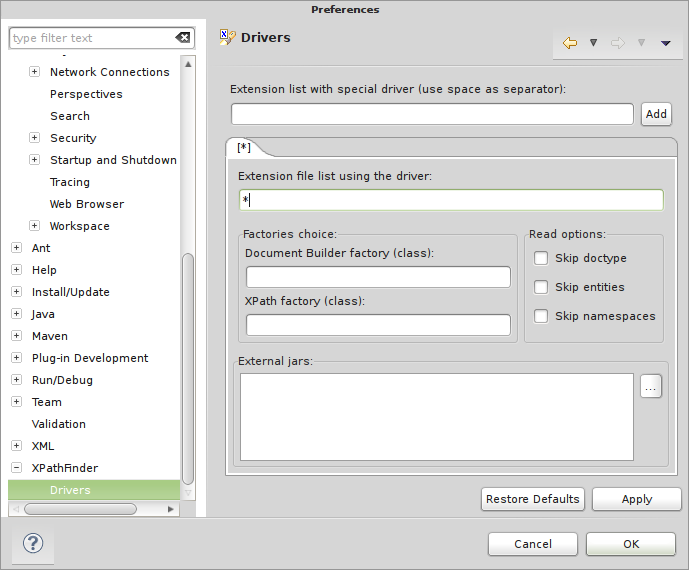Focus the type filter text field
This screenshot has width=689, height=570.
coord(92,38)
